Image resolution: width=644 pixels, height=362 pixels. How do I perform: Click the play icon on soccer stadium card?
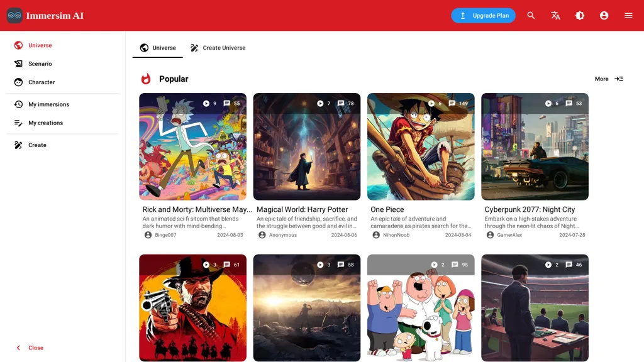pos(548,265)
